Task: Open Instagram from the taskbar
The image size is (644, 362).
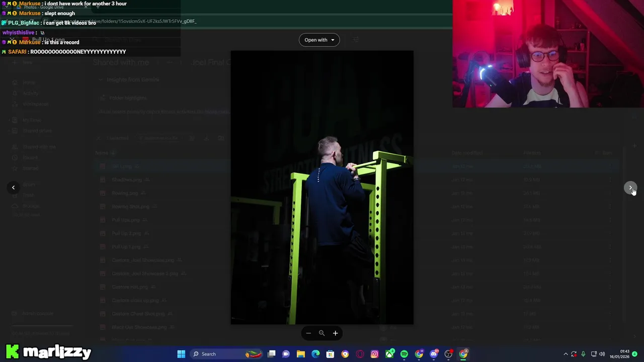Action: coord(374,354)
